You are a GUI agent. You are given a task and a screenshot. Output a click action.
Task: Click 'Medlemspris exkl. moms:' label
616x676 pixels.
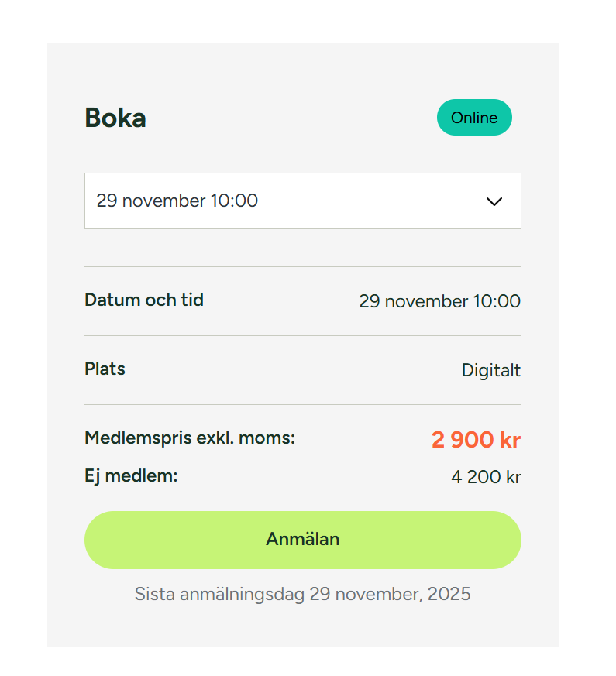190,438
